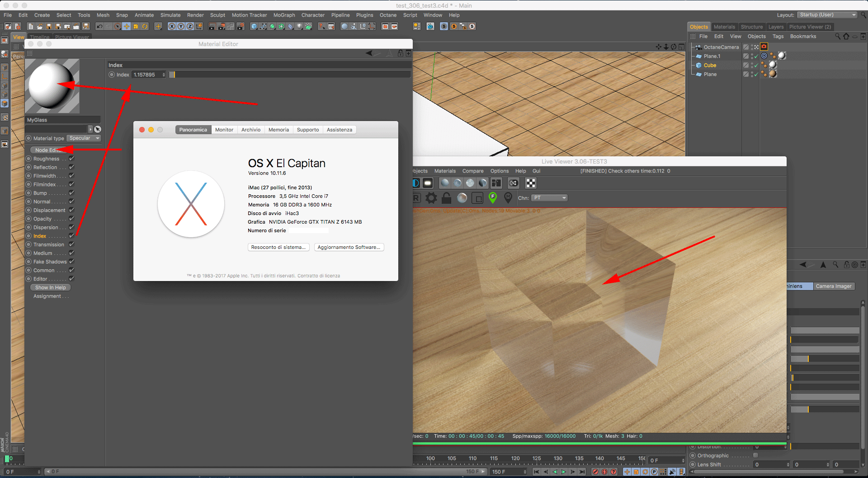Open the MoGraph menu
The image size is (868, 478).
point(284,15)
